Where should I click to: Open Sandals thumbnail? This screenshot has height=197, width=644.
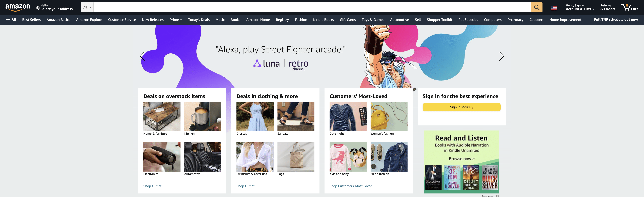coord(296,117)
